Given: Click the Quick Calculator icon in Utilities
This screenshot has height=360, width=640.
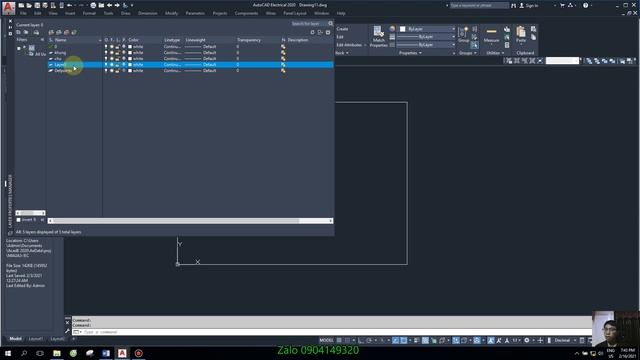Looking at the screenshot, I should 507,45.
